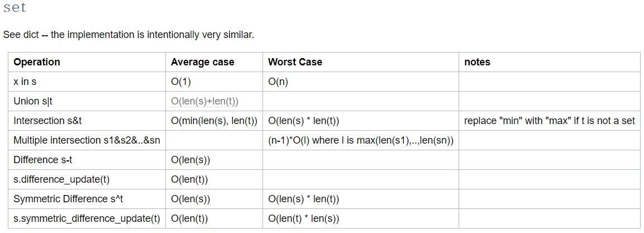Click the O(1) average case cell
Screen dimensions: 644x233
pos(181,82)
